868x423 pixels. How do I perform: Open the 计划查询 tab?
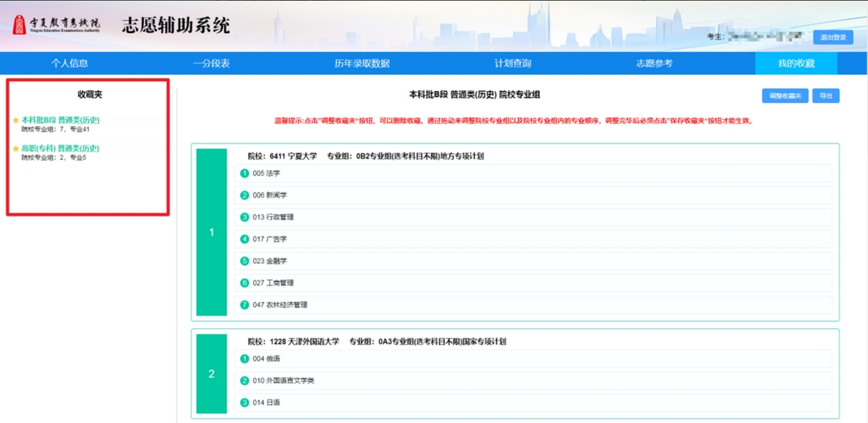click(512, 63)
